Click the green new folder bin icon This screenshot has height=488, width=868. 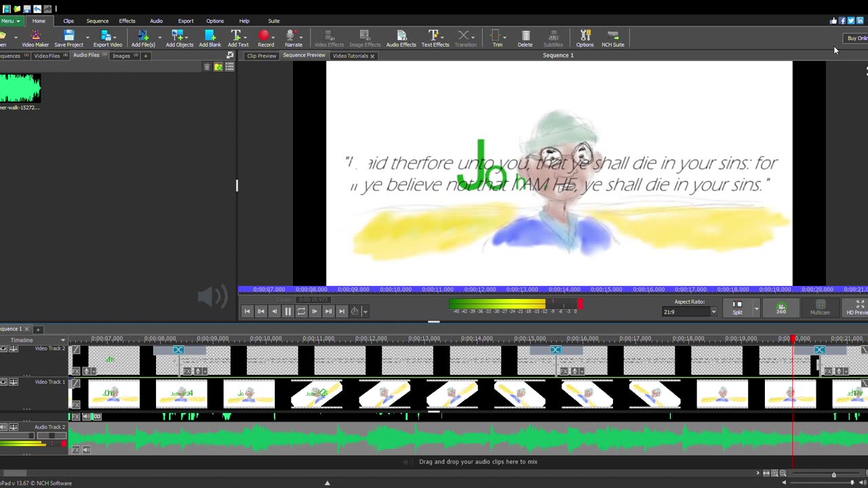click(x=218, y=66)
